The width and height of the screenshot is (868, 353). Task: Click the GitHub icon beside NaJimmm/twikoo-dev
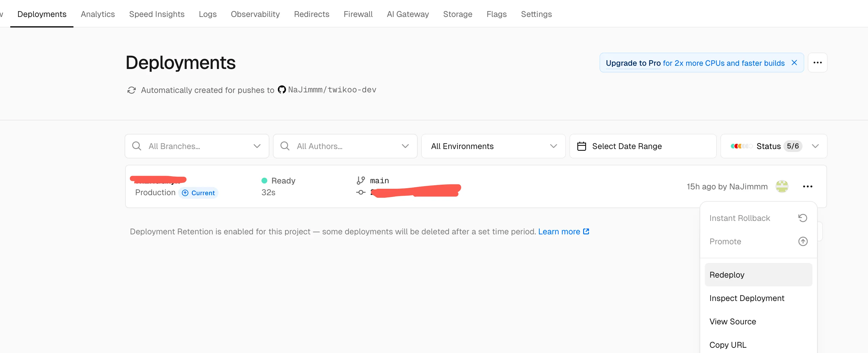coord(282,90)
